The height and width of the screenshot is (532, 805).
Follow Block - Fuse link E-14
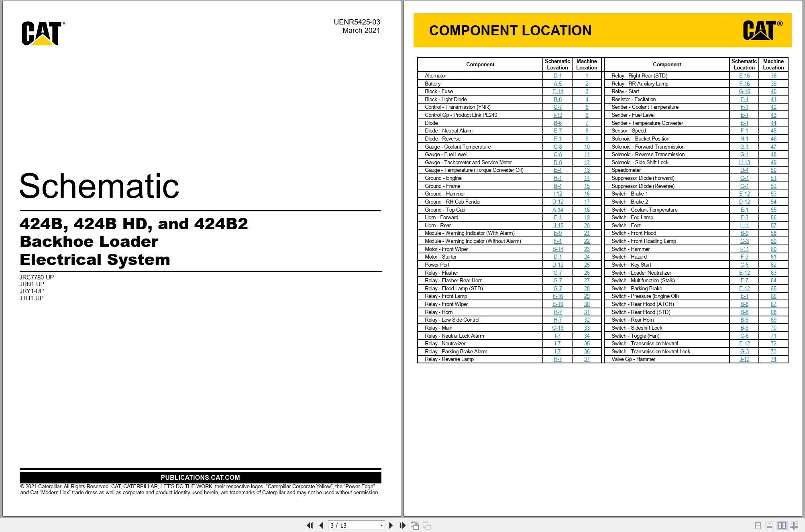(558, 92)
